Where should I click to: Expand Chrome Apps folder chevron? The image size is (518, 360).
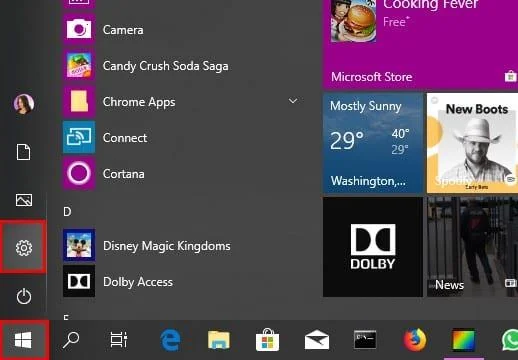pos(293,101)
